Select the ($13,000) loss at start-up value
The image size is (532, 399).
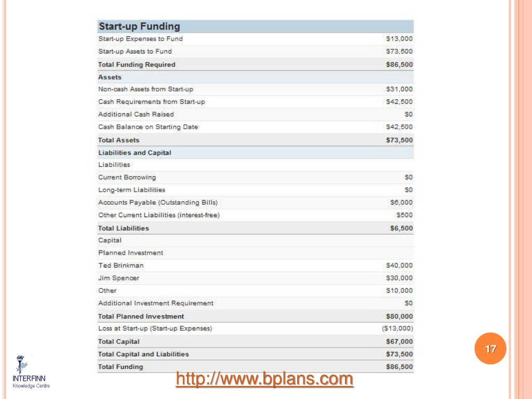pyautogui.click(x=397, y=328)
